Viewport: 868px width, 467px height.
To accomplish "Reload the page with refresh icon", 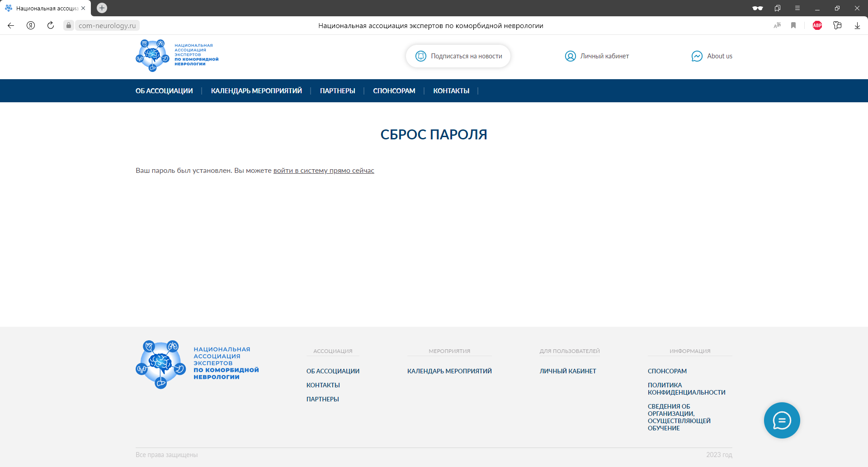I will (51, 25).
